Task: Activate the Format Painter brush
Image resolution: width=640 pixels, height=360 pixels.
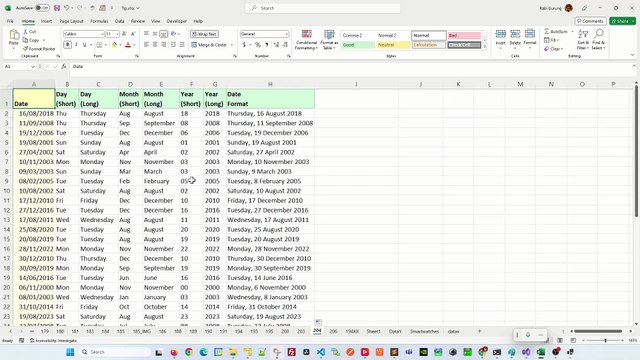Action: click(x=39, y=49)
